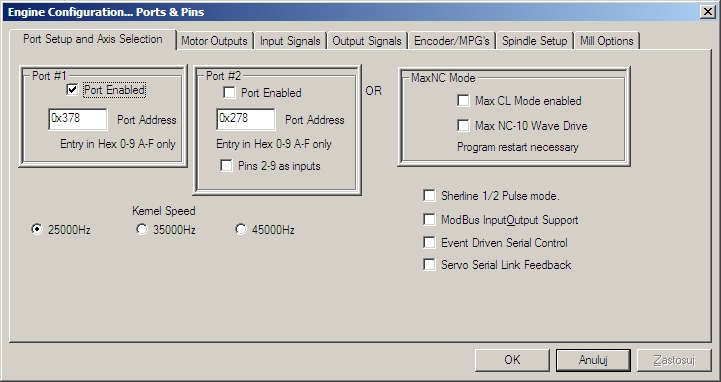Click the Kernel Speed label
Screen dimensions: 721x382
coord(164,211)
